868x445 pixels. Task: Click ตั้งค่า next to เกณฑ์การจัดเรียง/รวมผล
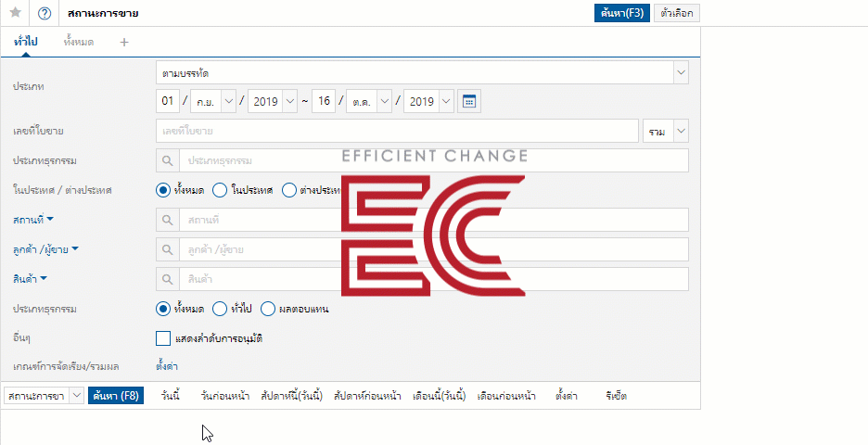tap(167, 366)
